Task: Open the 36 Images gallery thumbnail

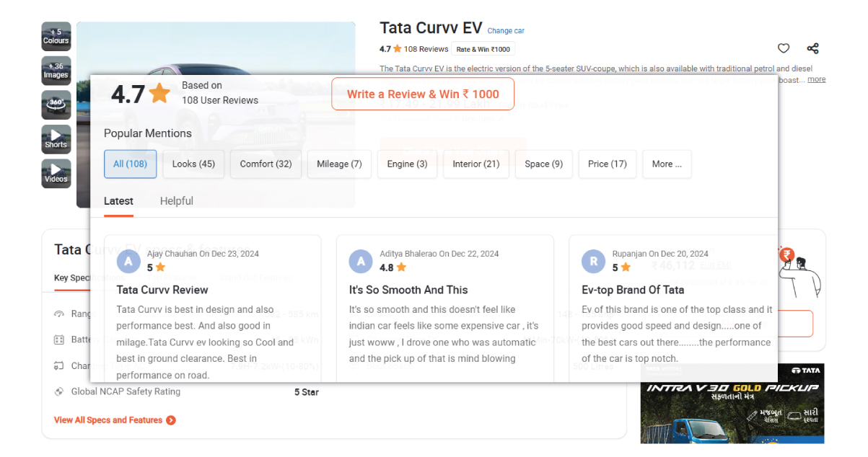Action: (56, 71)
